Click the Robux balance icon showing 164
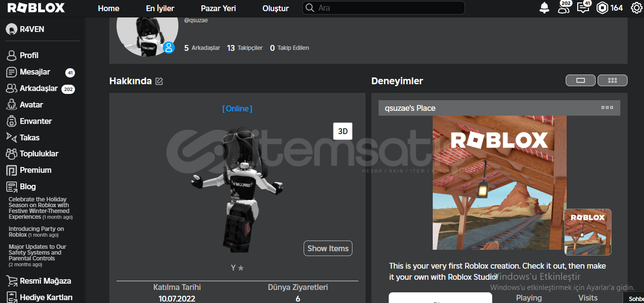 pyautogui.click(x=602, y=8)
